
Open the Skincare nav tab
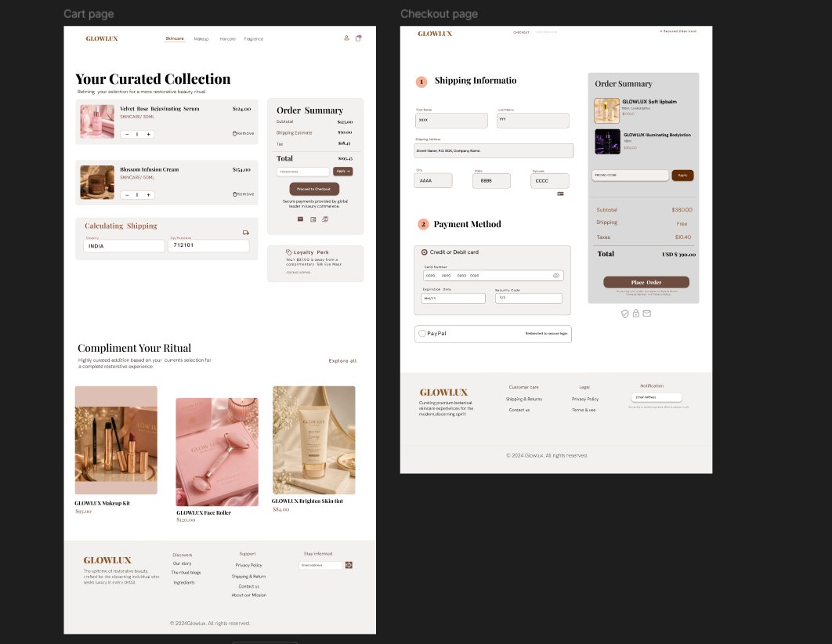point(175,38)
